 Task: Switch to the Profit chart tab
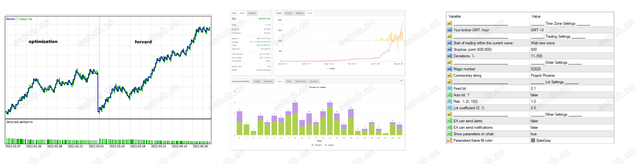[310, 13]
